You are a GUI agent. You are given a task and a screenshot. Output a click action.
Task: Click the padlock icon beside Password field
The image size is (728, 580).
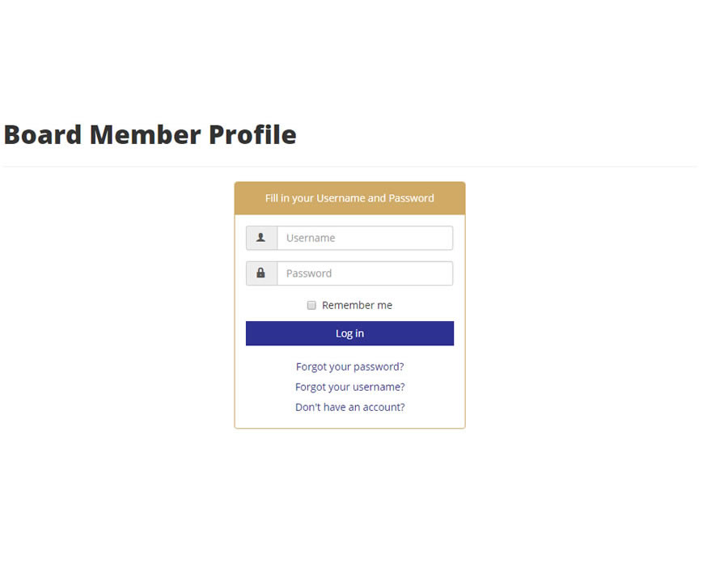(260, 273)
